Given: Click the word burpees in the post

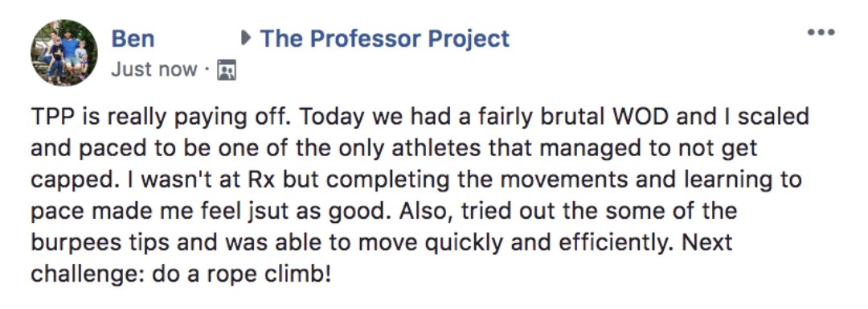Looking at the screenshot, I should click(x=66, y=244).
